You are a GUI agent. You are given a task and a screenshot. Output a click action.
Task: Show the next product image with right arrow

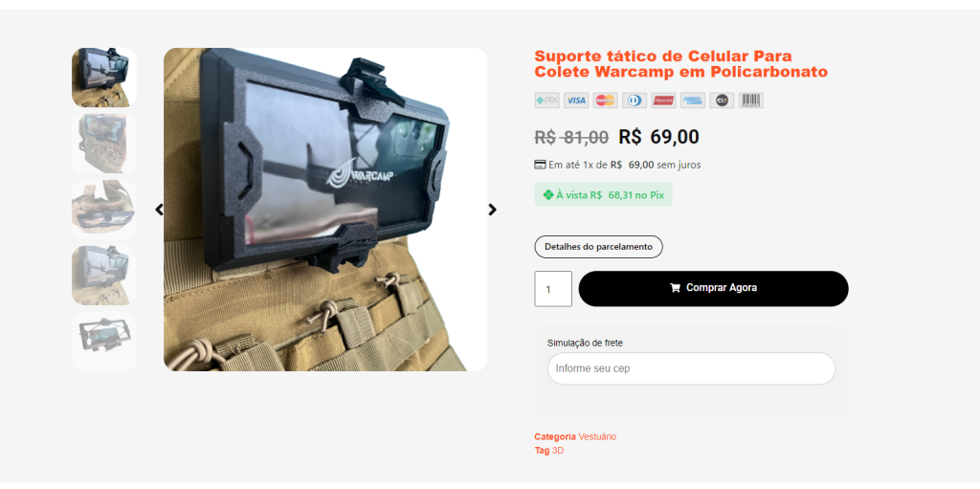click(493, 210)
